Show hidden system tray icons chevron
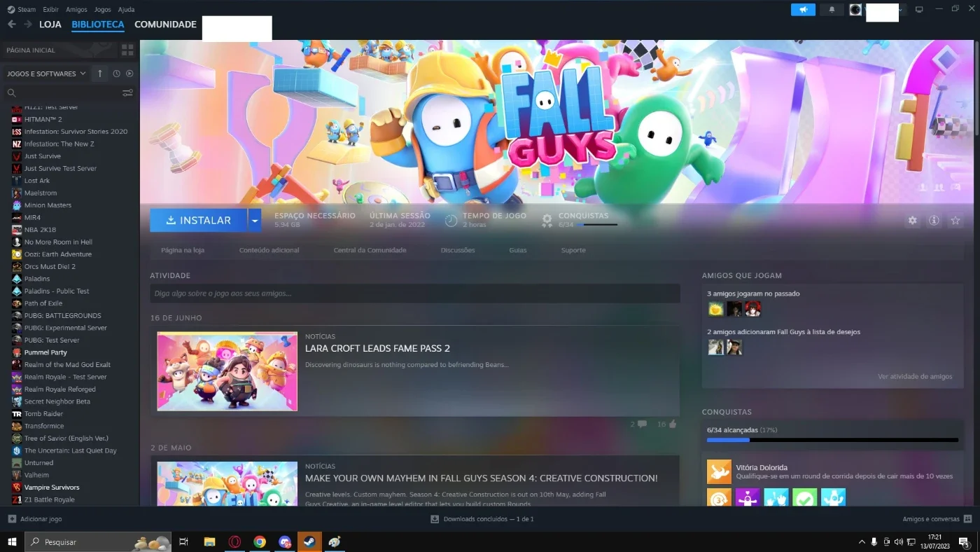The image size is (980, 552). tap(862, 541)
